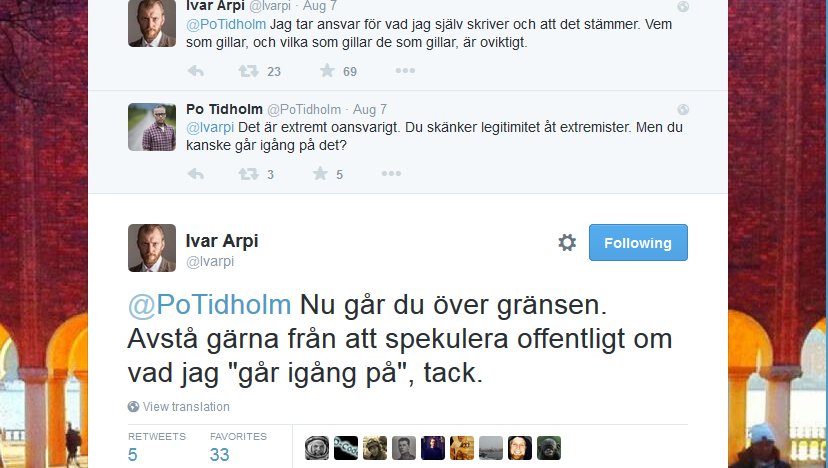Screen dimensions: 828x468
Task: Open Ivar Arpi's large profile picture
Action: pos(152,248)
